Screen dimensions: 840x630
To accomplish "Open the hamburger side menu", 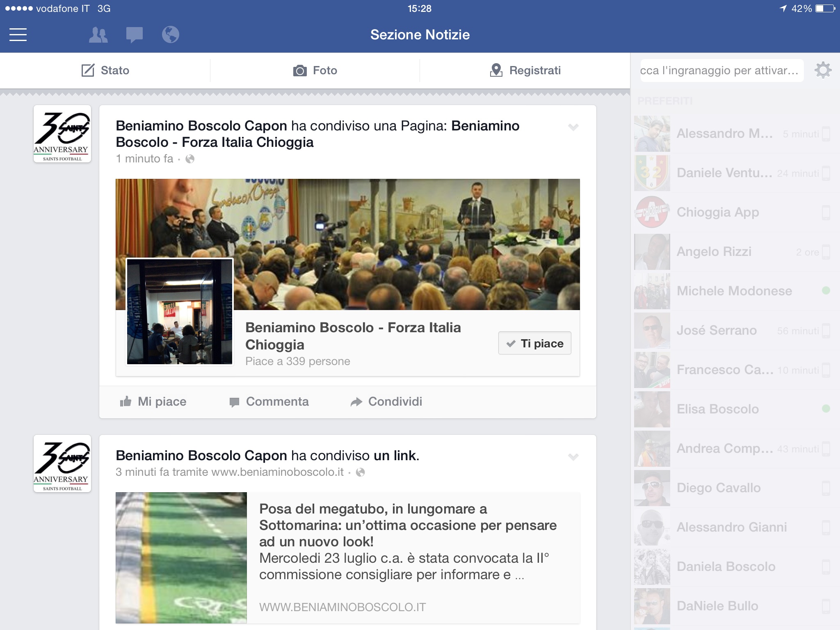I will tap(18, 35).
